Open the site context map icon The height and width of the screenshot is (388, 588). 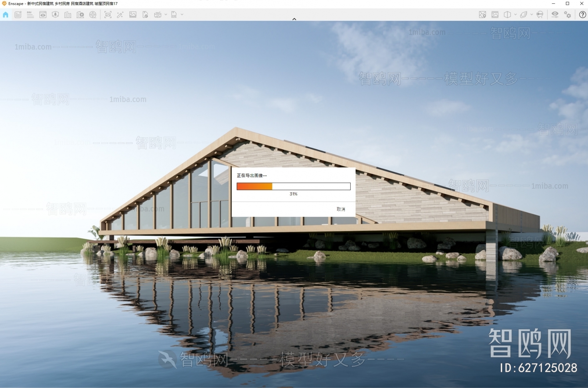coord(55,15)
